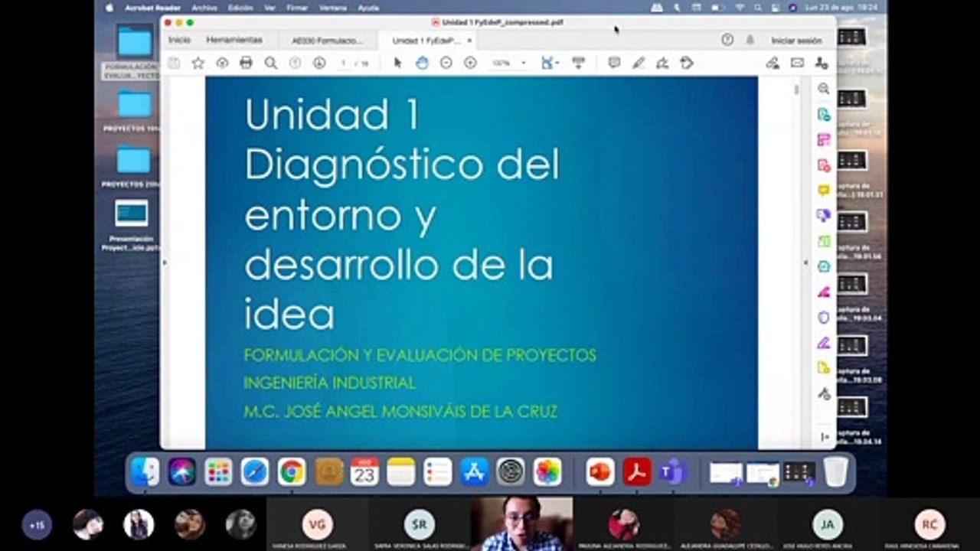This screenshot has width=980, height=551.
Task: Open Safari from the dock
Action: 255,472
